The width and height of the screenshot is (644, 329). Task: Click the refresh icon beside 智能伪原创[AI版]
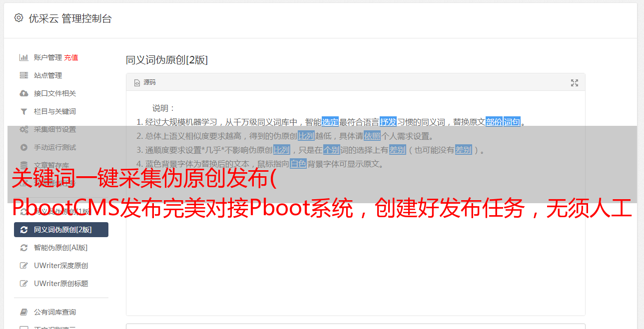pos(23,248)
